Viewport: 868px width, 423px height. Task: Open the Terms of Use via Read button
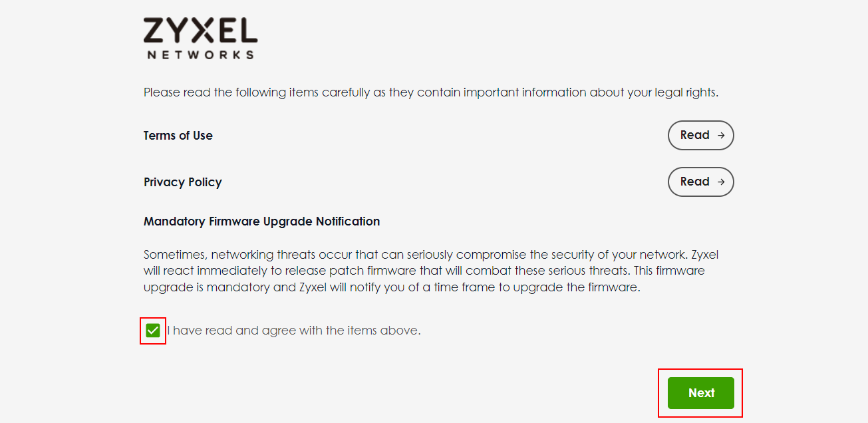pyautogui.click(x=700, y=135)
